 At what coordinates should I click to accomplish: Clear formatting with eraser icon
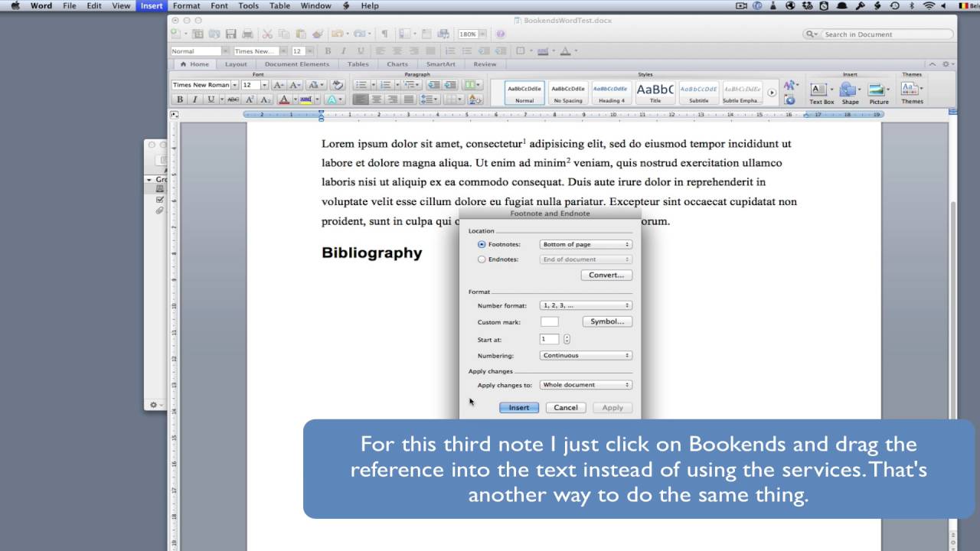338,85
